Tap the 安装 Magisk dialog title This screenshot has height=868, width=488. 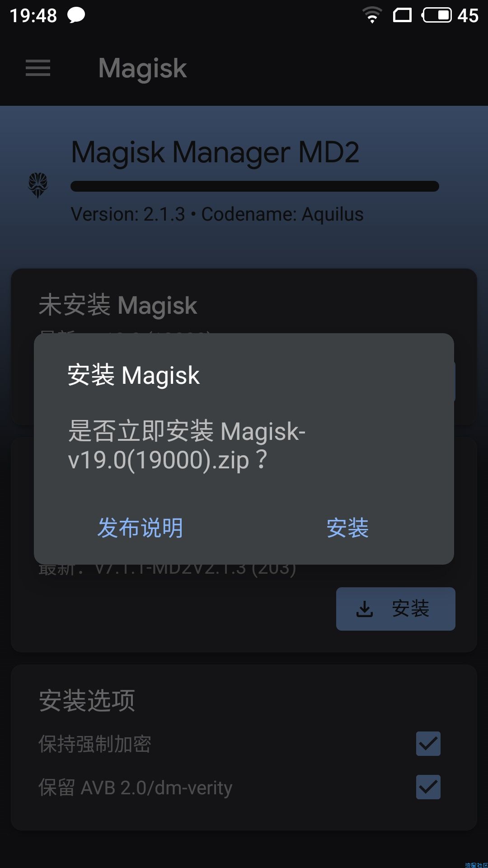tap(133, 375)
